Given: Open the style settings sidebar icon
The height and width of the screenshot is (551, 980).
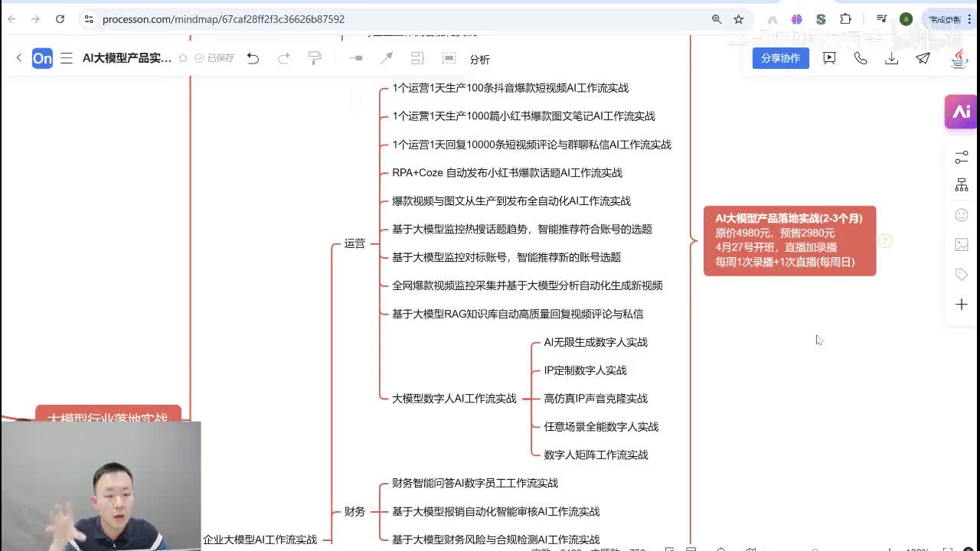Looking at the screenshot, I should tap(962, 157).
